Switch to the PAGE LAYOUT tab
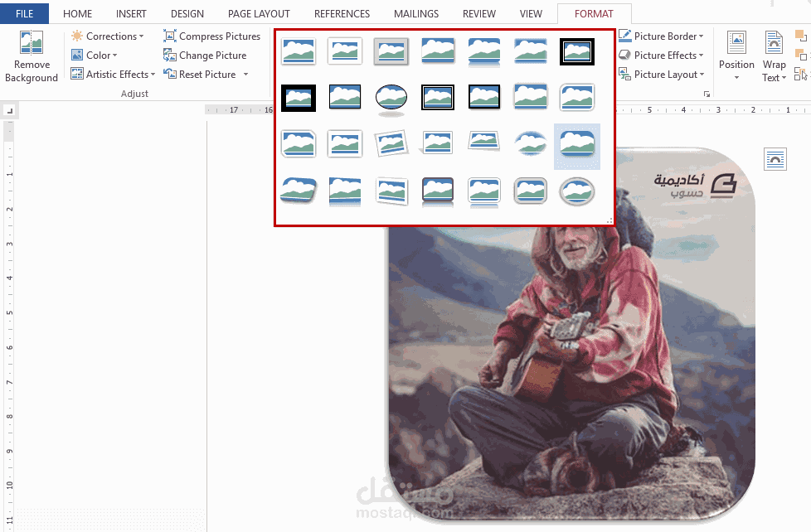The height and width of the screenshot is (532, 811). [x=259, y=14]
